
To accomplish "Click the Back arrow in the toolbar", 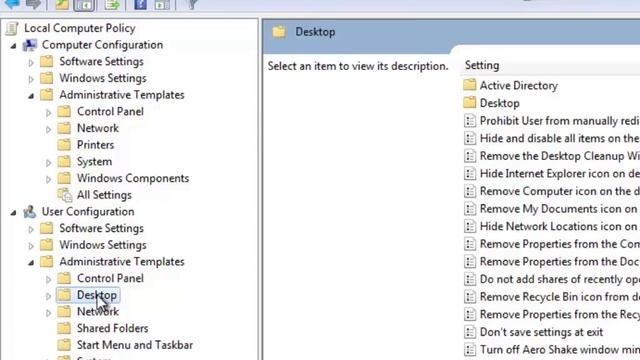I will pos(12,4).
